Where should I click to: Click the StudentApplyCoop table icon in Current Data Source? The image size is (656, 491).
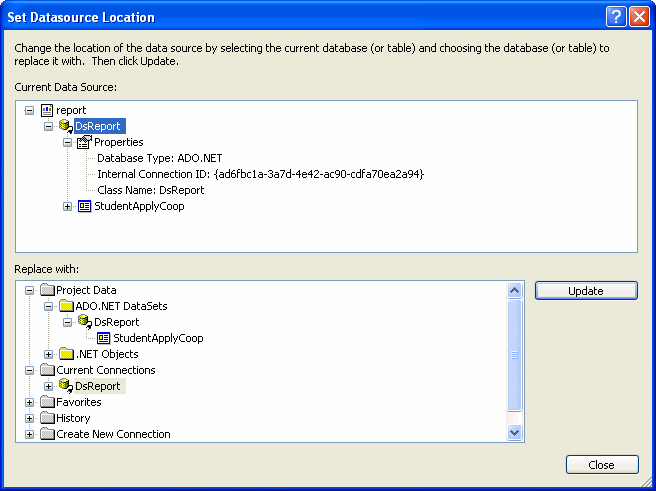pos(84,206)
